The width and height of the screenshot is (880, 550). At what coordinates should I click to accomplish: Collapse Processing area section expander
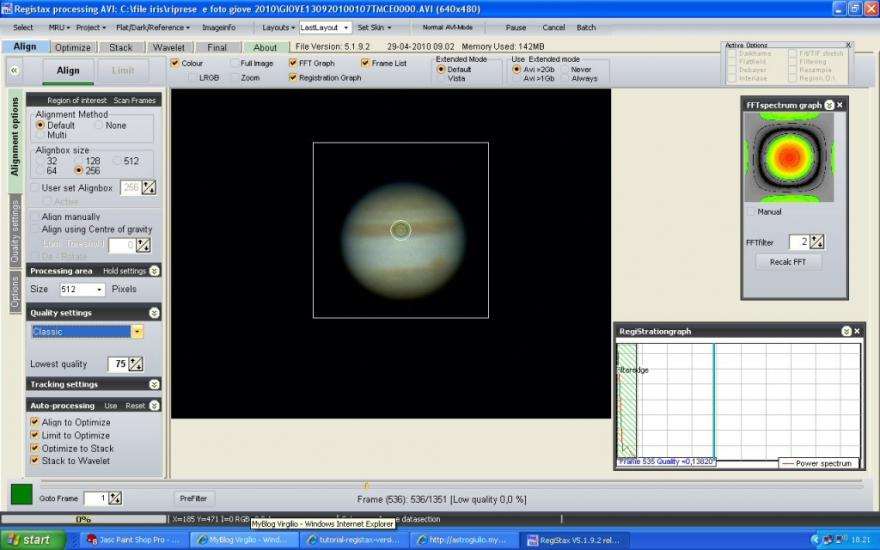coord(154,271)
